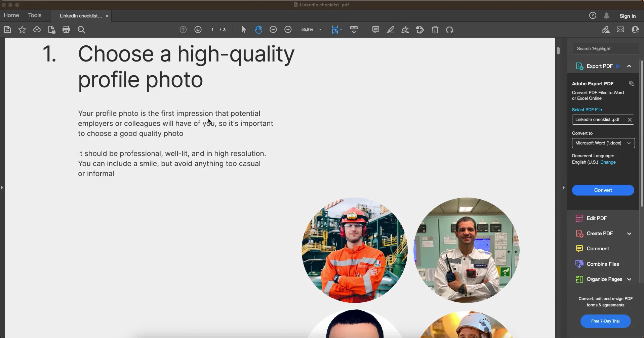The image size is (644, 338).
Task: Expand the Create PDF options
Action: coord(629,234)
